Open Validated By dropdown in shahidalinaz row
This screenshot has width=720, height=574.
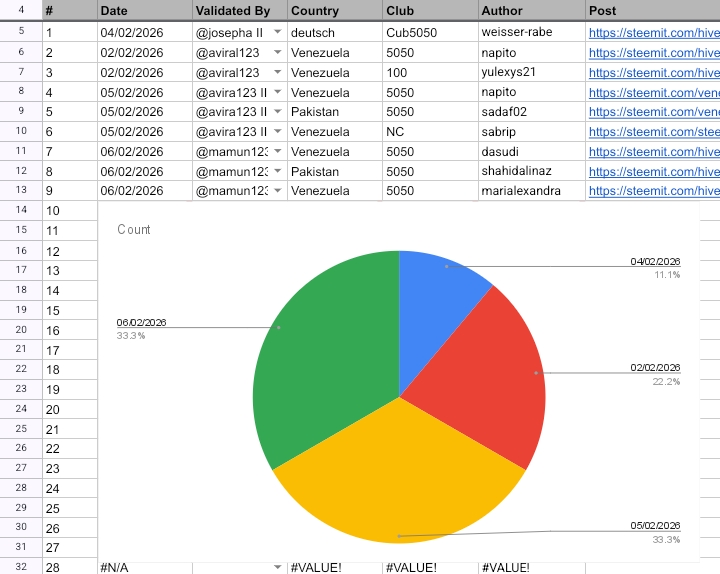point(277,171)
